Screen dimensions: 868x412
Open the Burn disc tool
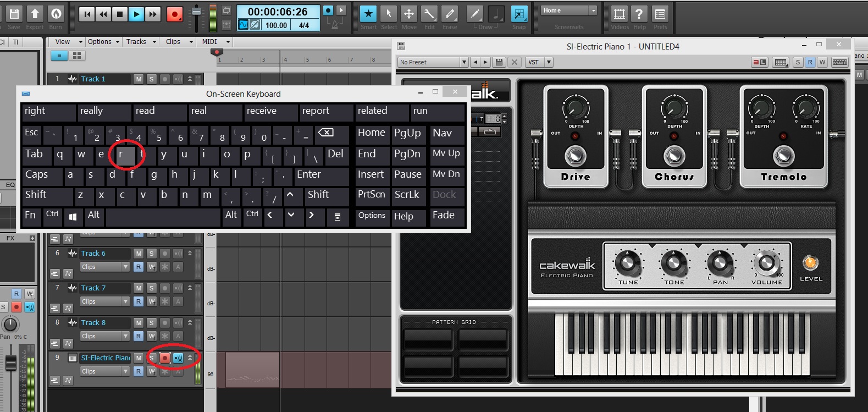tap(56, 14)
